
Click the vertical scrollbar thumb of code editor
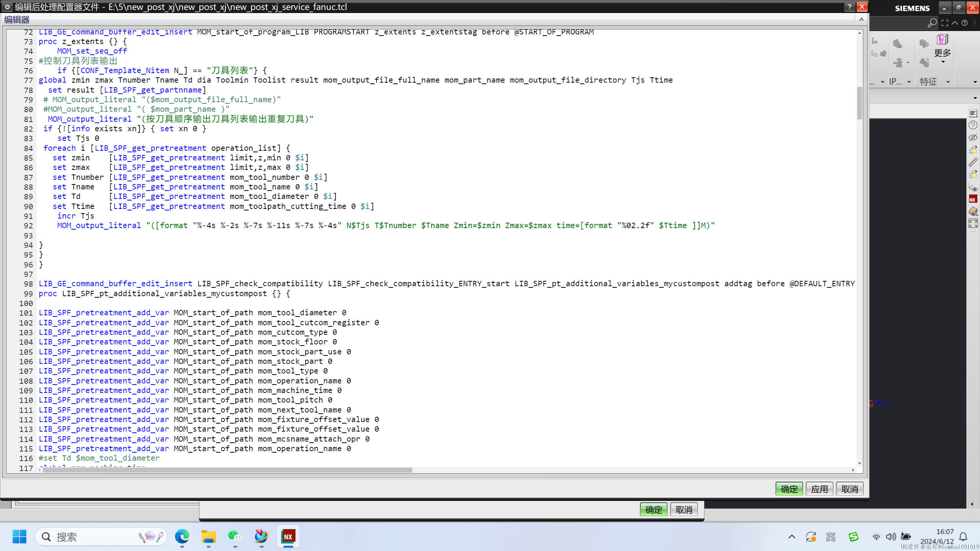click(859, 103)
